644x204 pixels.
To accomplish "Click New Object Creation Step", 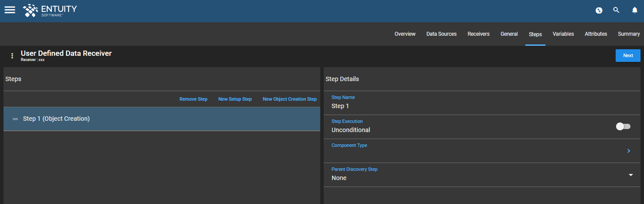I will pyautogui.click(x=290, y=99).
